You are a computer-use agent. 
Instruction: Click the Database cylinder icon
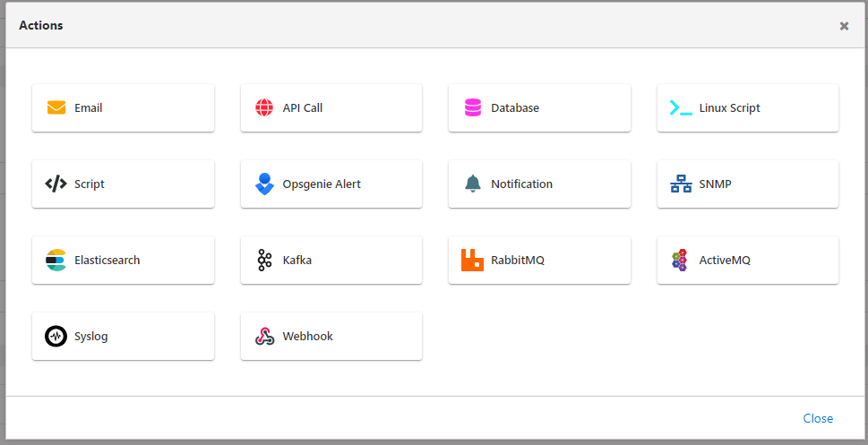[473, 108]
